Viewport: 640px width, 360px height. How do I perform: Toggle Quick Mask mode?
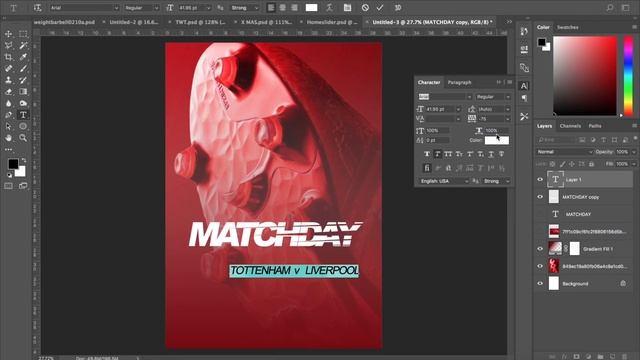[x=8, y=186]
